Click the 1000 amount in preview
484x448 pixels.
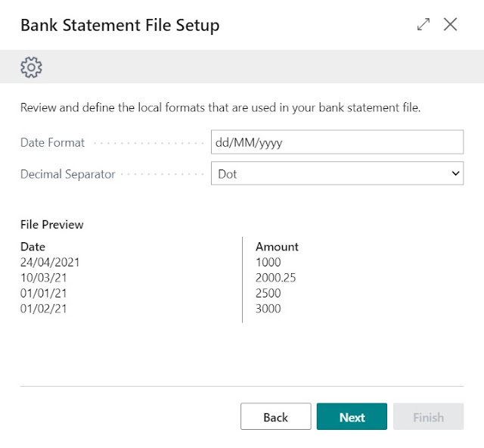268,262
